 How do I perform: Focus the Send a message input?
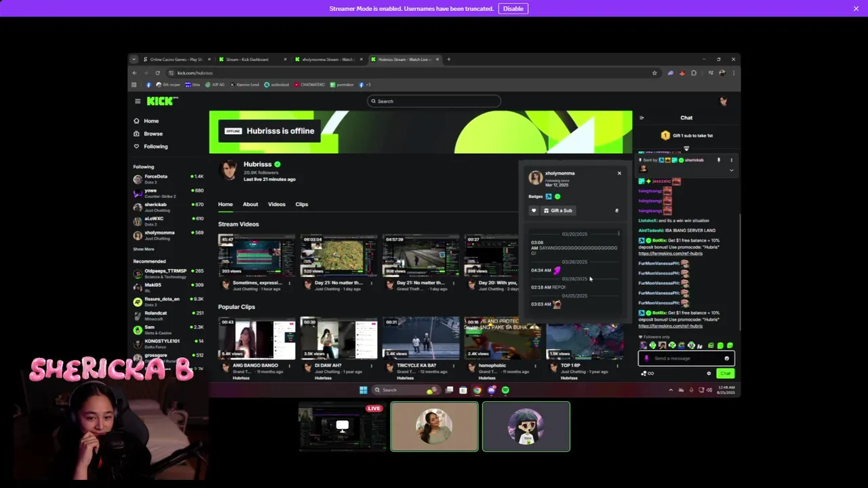tap(686, 359)
